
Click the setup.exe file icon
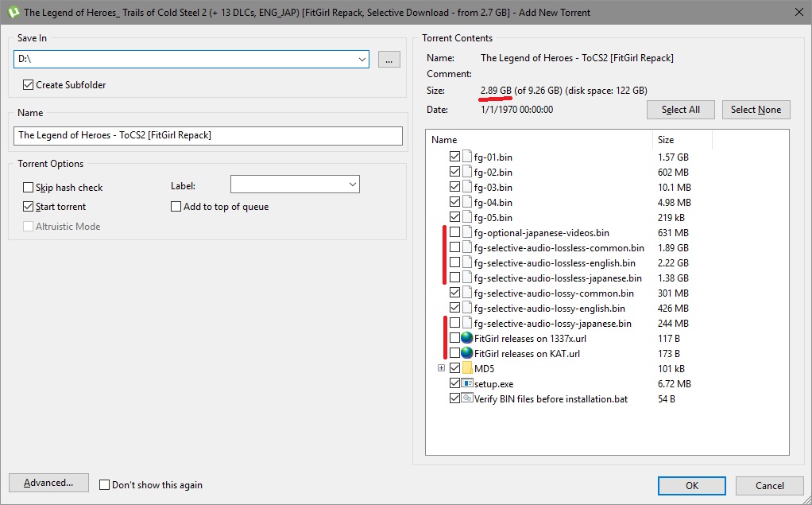(x=467, y=384)
